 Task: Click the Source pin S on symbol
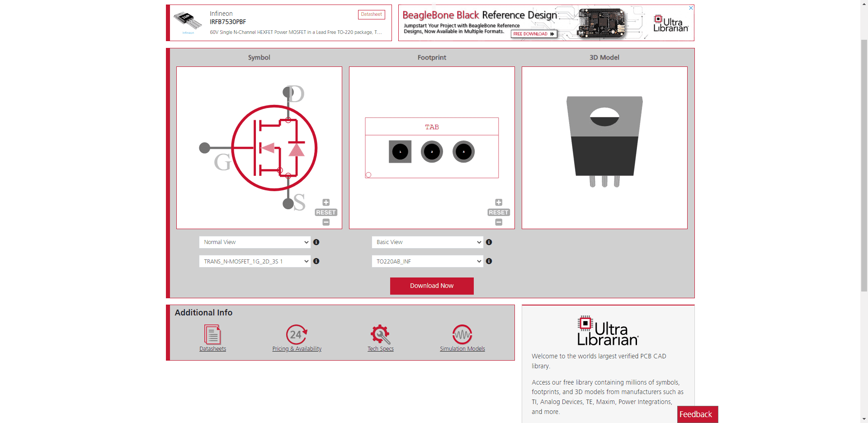[x=288, y=204]
